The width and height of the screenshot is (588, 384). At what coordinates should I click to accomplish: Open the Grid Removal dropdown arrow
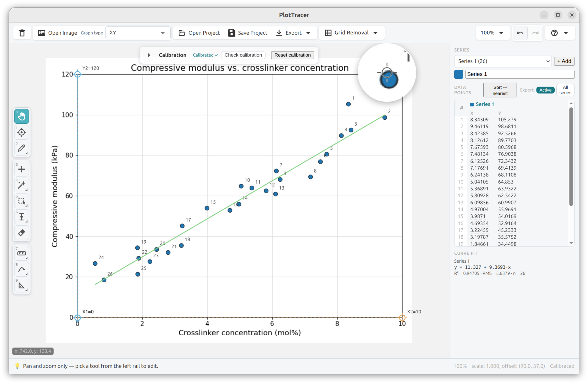point(375,33)
